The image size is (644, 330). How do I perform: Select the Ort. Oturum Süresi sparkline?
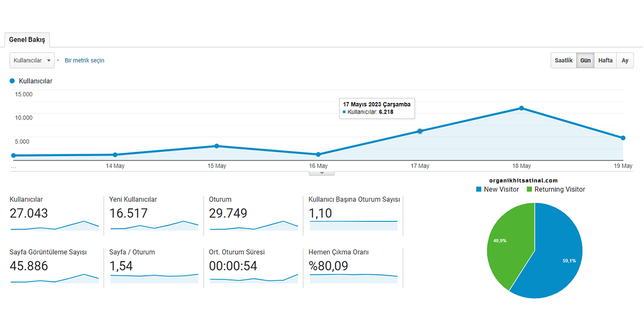pyautogui.click(x=253, y=278)
